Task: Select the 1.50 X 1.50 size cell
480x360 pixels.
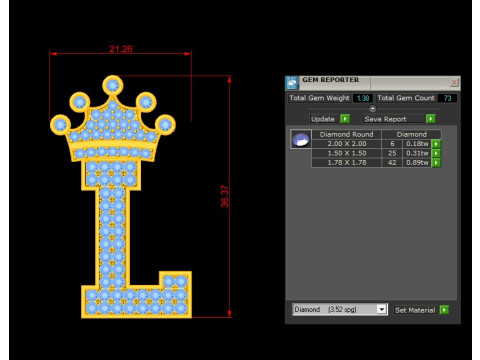Action: (347, 153)
